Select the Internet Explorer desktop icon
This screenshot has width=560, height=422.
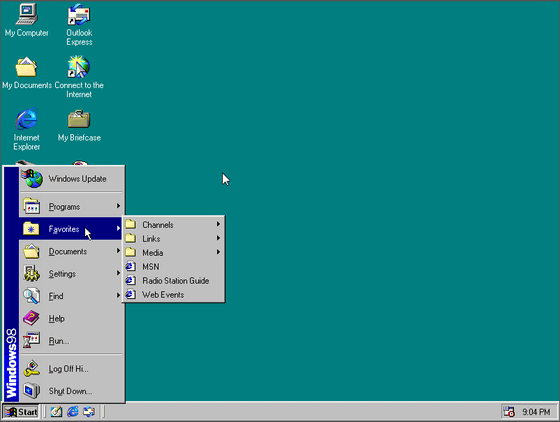tap(26, 129)
